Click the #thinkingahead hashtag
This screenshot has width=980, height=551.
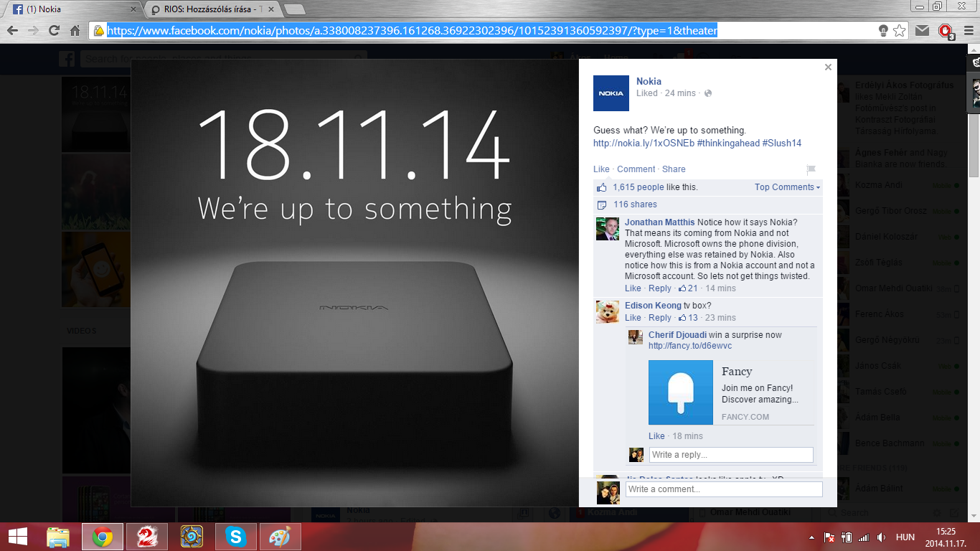pos(728,143)
